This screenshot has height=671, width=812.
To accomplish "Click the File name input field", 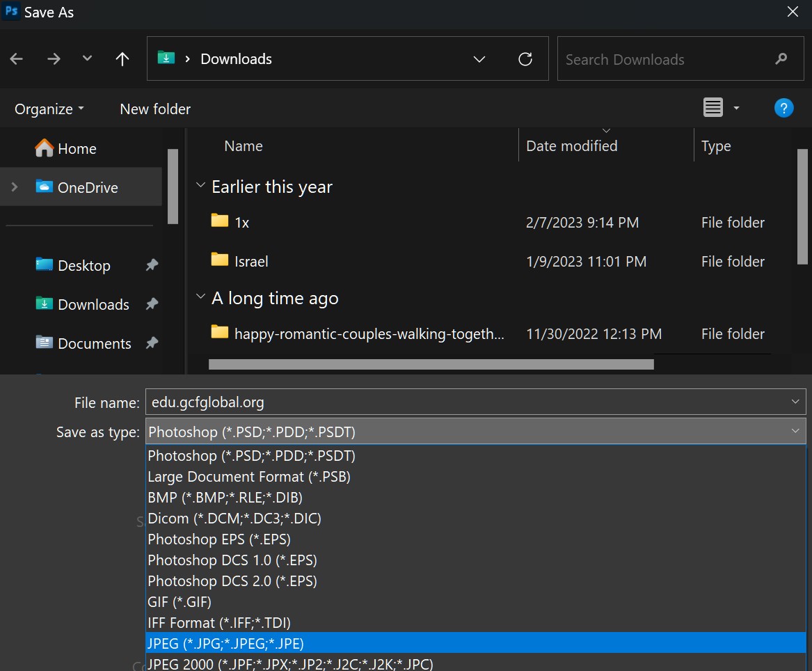I will pyautogui.click(x=466, y=402).
